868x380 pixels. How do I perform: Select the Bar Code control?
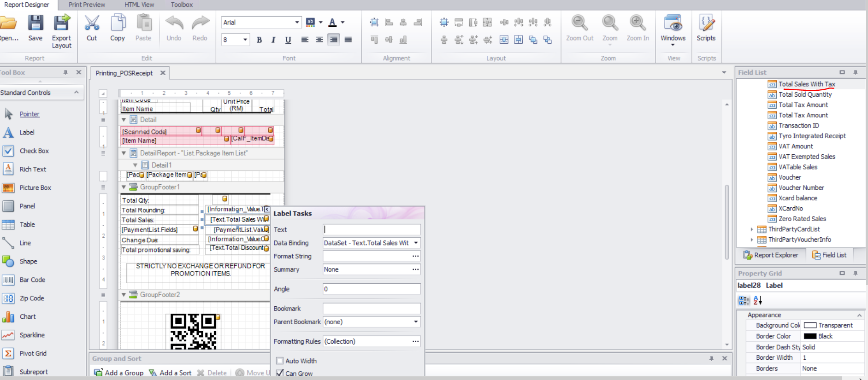[32, 280]
